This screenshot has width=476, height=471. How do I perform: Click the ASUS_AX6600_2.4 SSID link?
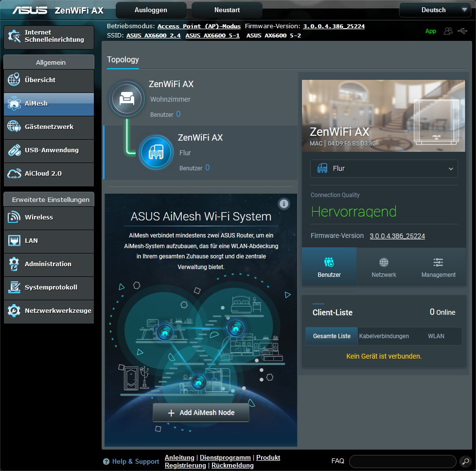153,36
